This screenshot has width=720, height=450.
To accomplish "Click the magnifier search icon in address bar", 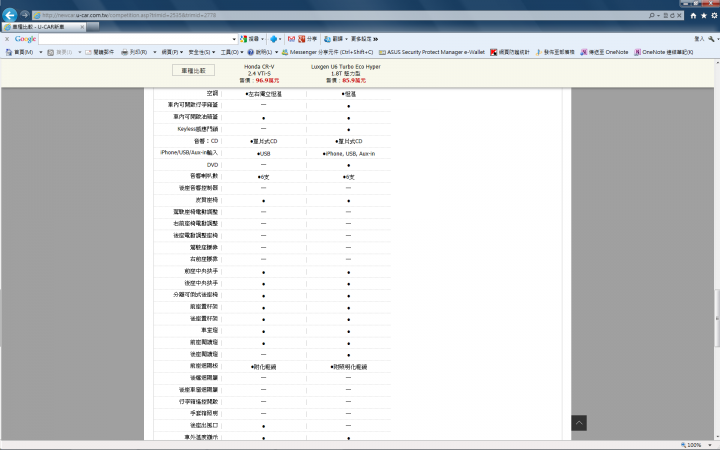I will [652, 15].
